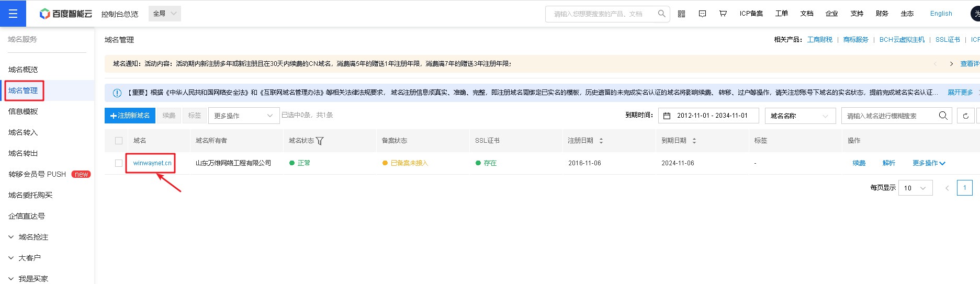Screen dimensions: 980x284
Task: Click the filter funnel on 域名状态 column
Action: 320,141
